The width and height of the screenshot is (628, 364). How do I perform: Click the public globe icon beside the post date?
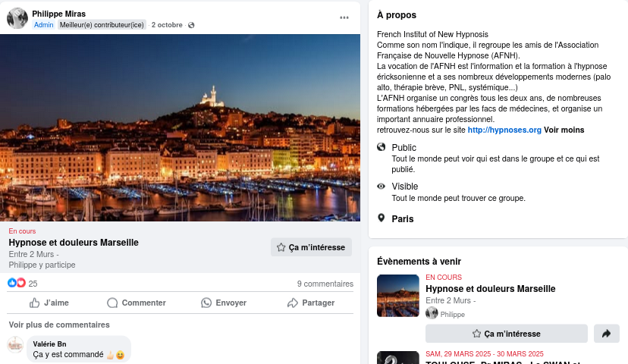click(191, 25)
